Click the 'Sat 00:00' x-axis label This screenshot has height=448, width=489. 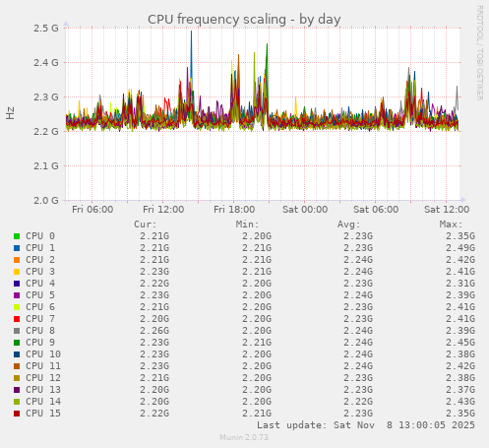pyautogui.click(x=305, y=210)
